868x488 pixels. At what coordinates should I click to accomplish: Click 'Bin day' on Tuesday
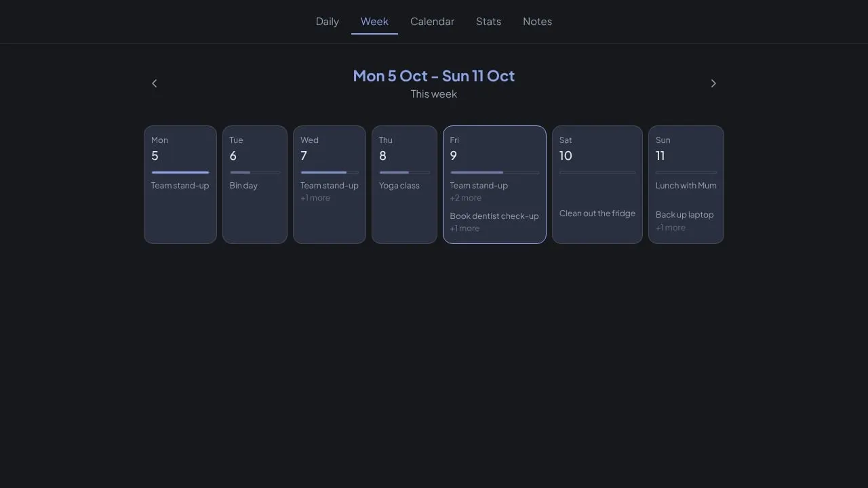point(243,186)
